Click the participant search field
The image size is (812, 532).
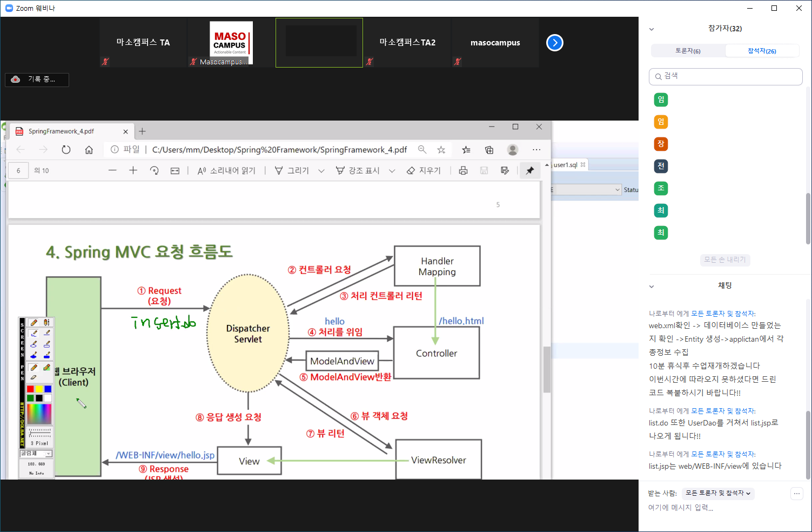click(726, 76)
